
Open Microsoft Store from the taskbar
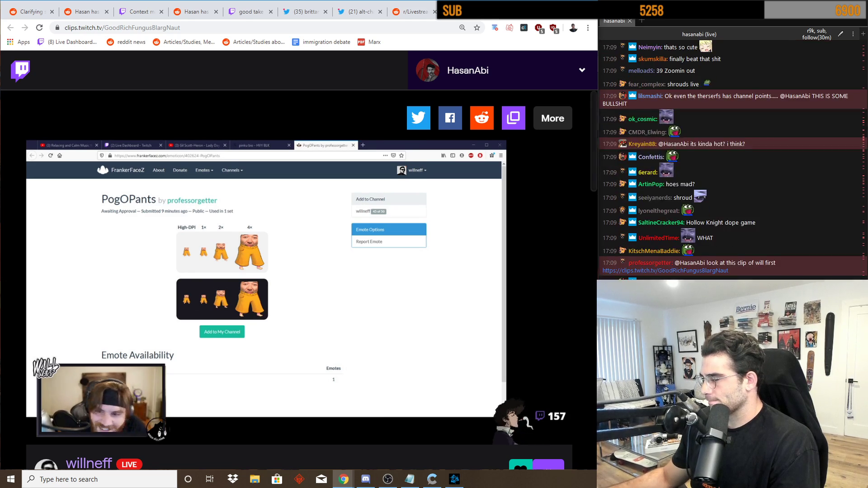coord(277,479)
